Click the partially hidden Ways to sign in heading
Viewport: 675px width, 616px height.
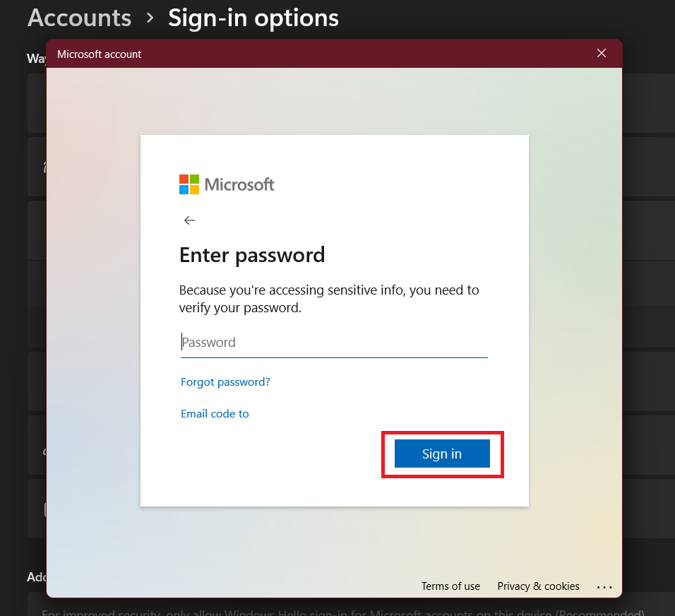point(36,58)
